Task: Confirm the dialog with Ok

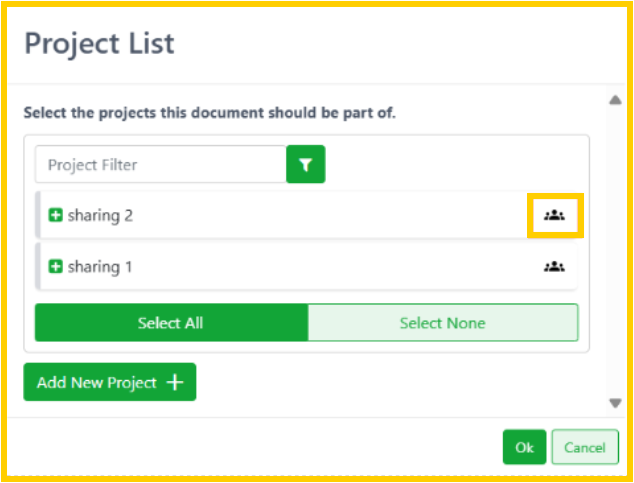Action: pos(524,448)
